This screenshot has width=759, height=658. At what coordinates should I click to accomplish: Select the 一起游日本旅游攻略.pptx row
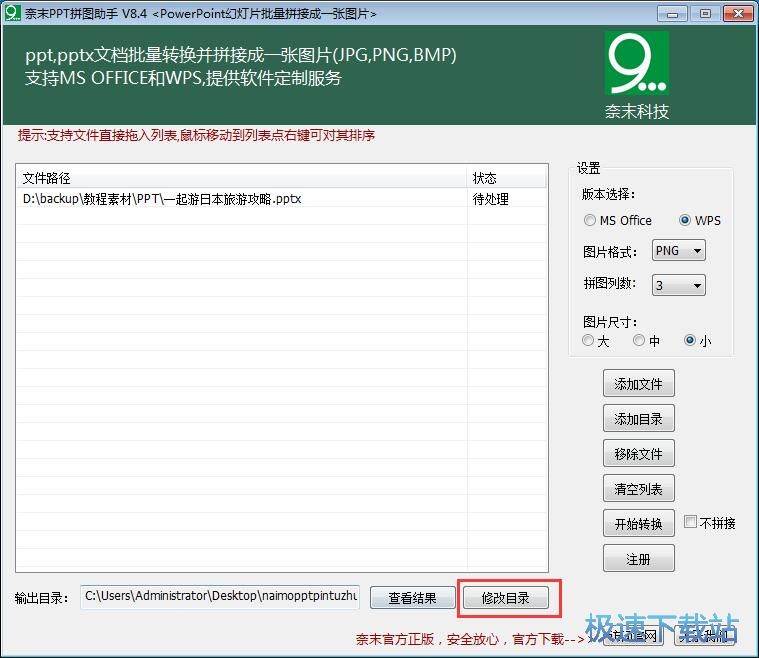click(282, 199)
